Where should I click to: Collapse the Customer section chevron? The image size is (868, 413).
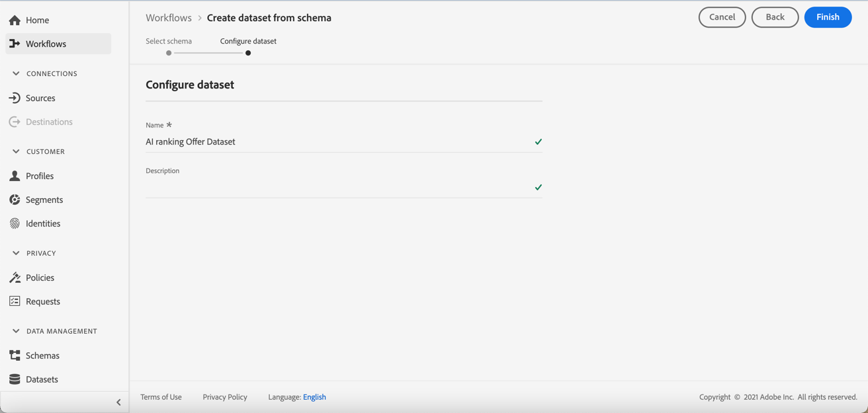click(16, 152)
